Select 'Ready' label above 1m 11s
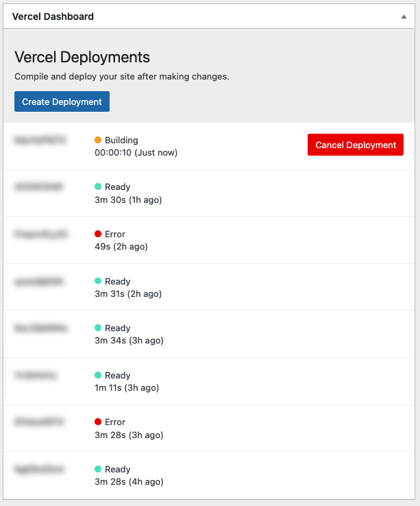Screen dimensions: 420x506 tap(118, 375)
